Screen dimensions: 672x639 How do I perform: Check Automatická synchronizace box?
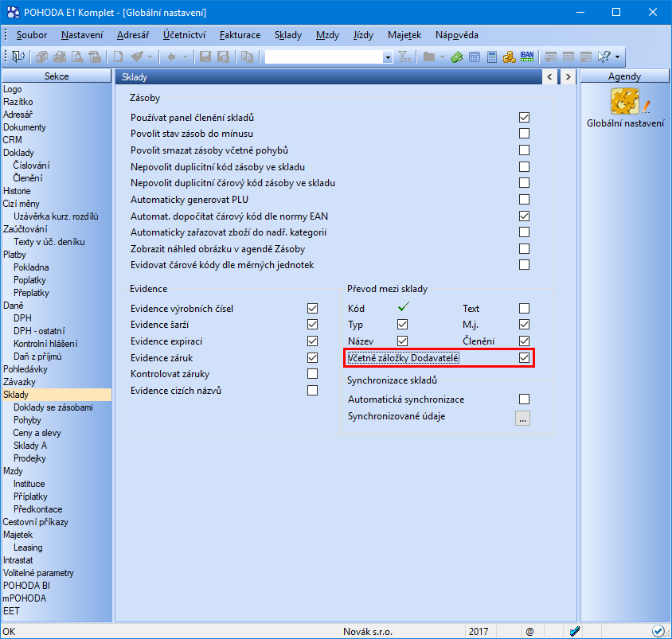[x=524, y=399]
